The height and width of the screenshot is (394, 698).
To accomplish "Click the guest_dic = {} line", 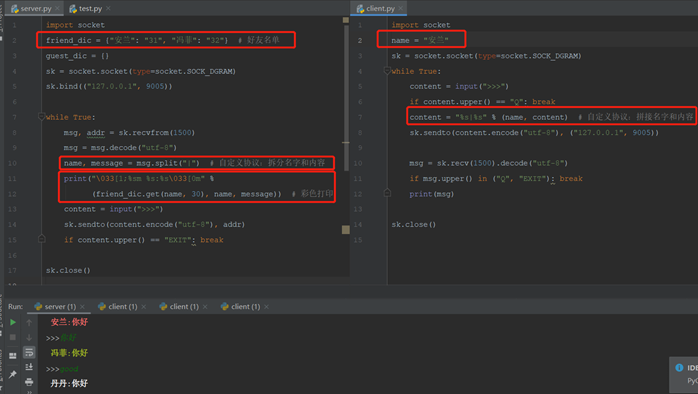I will click(77, 56).
